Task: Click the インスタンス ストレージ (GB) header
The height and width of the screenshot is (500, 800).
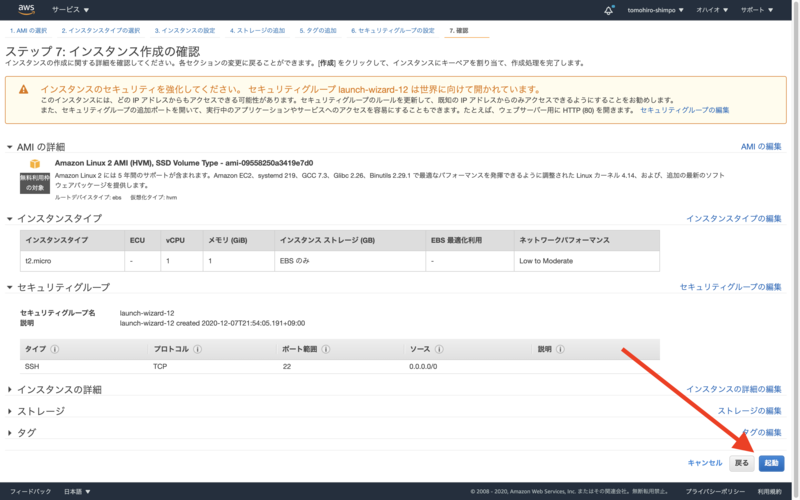Action: coord(350,240)
